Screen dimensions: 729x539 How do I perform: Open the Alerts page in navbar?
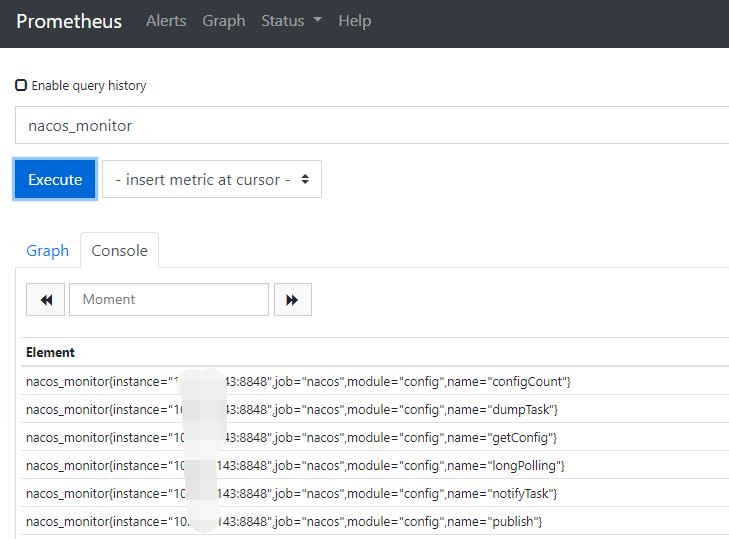click(x=166, y=21)
